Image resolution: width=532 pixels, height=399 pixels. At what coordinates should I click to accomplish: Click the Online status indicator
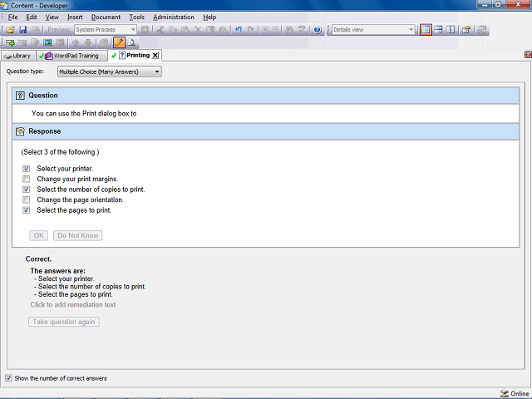[x=515, y=393]
